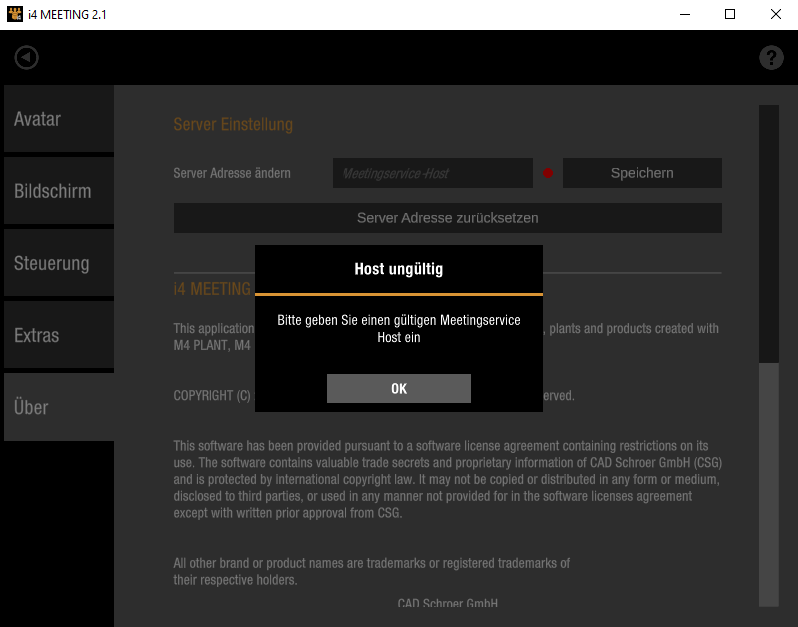Screen dimensions: 798x627
Task: Open help with the question mark icon
Action: coord(771,58)
